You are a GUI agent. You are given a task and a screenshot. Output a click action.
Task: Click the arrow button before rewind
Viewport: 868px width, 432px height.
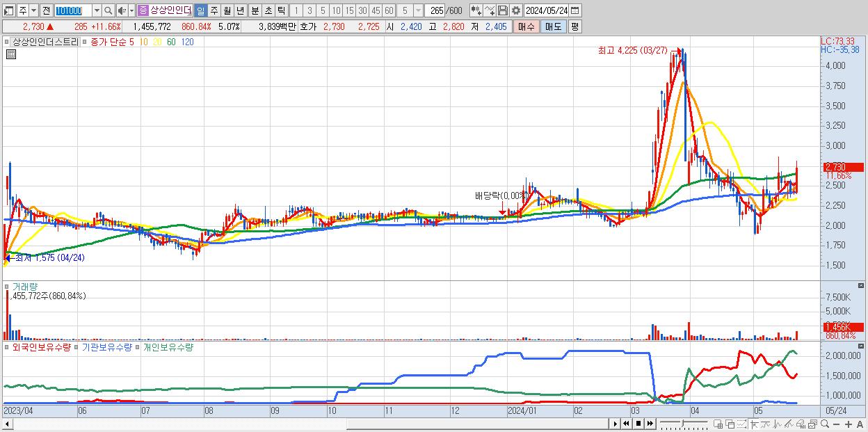(x=615, y=424)
